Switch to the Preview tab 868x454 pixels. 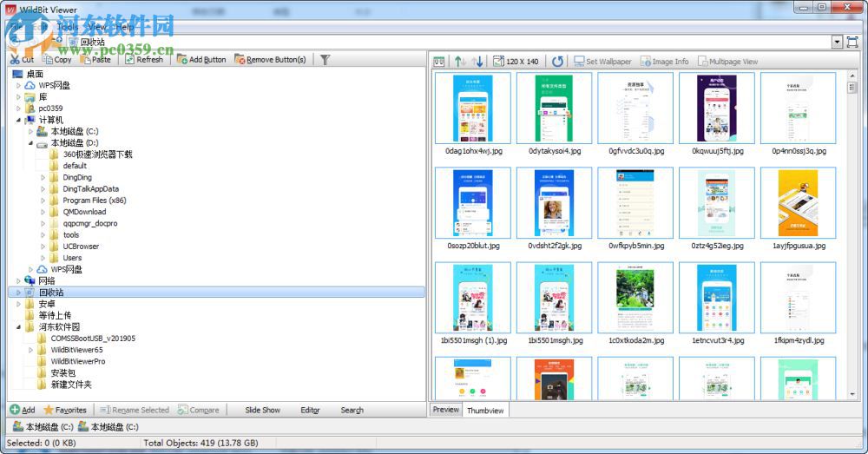[x=445, y=410]
